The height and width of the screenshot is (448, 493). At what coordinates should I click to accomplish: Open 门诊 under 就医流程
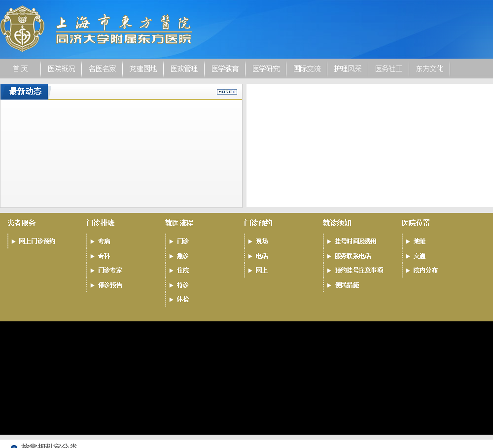pyautogui.click(x=183, y=241)
